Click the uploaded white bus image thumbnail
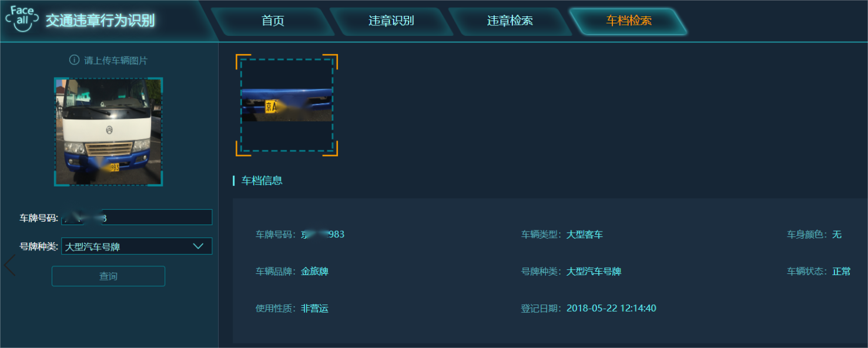Screen dimensions: 868x348 (108, 132)
